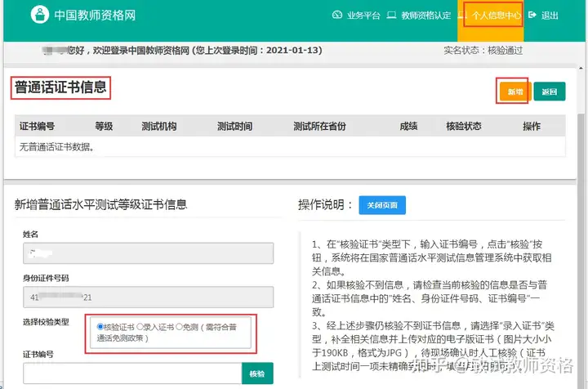
Task: Click the 核验状态 column header
Action: [464, 126]
